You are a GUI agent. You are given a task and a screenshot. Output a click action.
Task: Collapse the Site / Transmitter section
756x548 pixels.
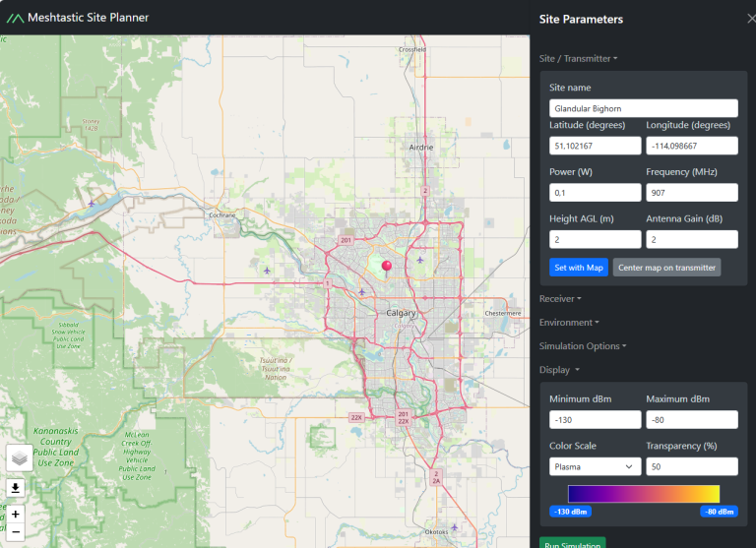(x=578, y=58)
